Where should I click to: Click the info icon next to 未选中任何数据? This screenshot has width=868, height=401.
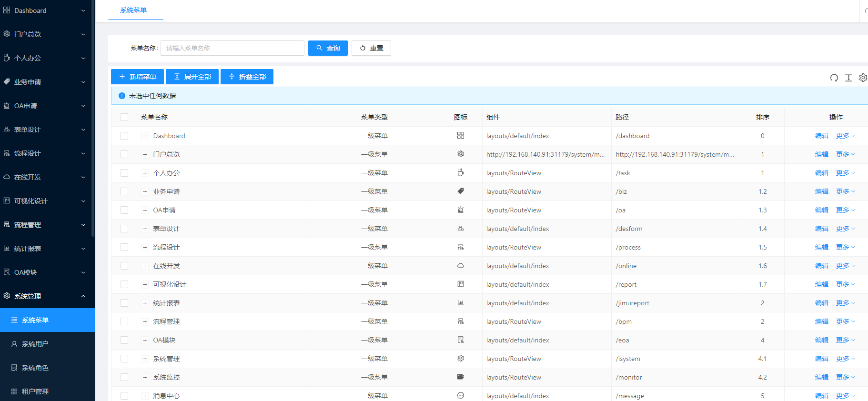pyautogui.click(x=122, y=96)
